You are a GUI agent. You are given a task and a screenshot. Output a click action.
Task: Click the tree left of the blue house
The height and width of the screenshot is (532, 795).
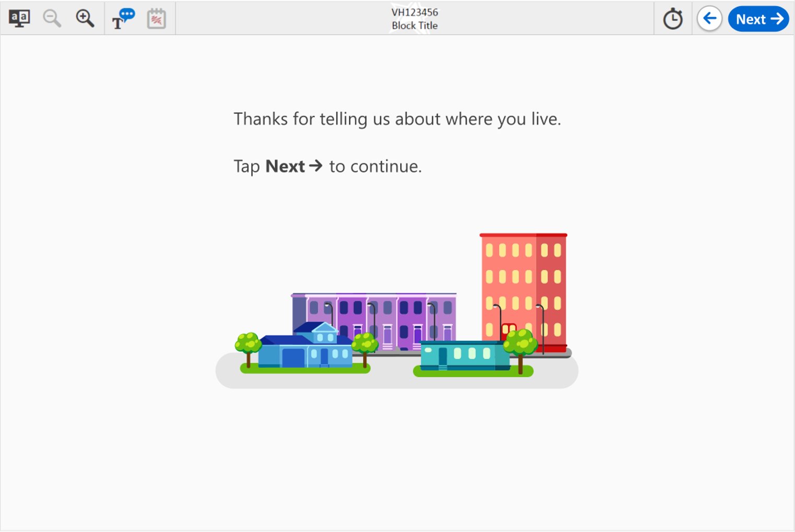tap(248, 347)
